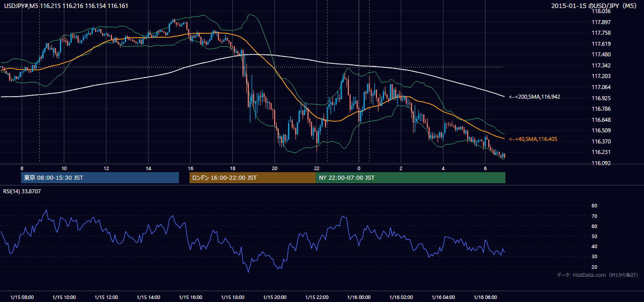Image resolution: width=644 pixels, height=302 pixels.
Task: Click the RSI(14) 33.8707 indicator label
Action: pyautogui.click(x=22, y=191)
